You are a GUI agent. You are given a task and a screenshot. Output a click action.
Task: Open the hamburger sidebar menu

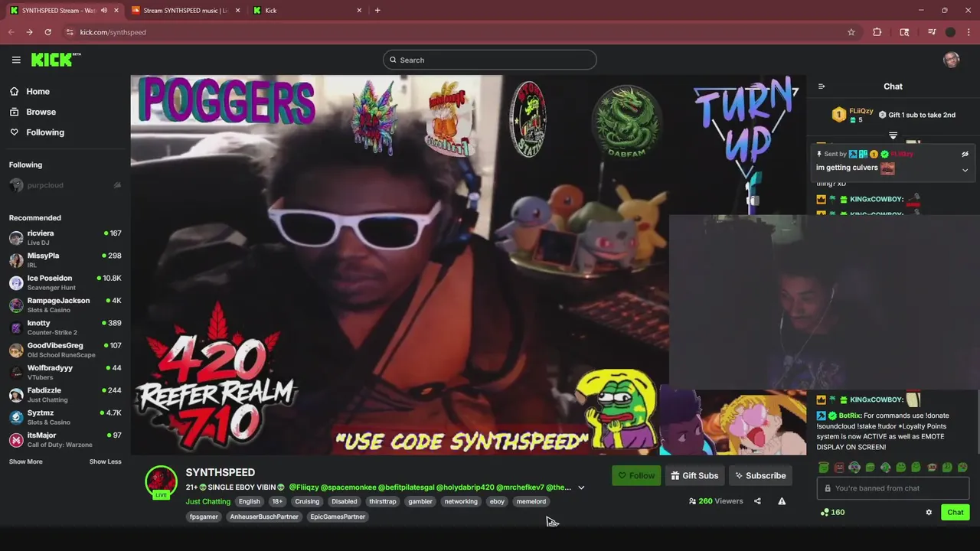(16, 60)
